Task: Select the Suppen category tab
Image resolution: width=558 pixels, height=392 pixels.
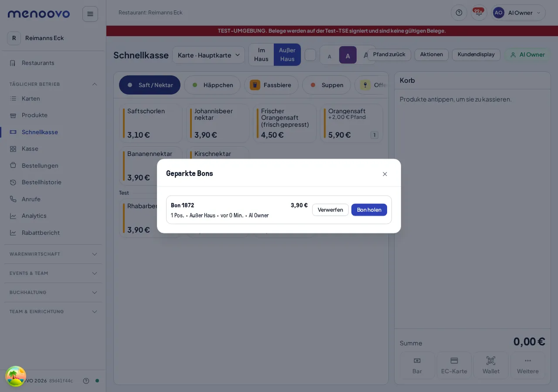Action: pos(327,85)
